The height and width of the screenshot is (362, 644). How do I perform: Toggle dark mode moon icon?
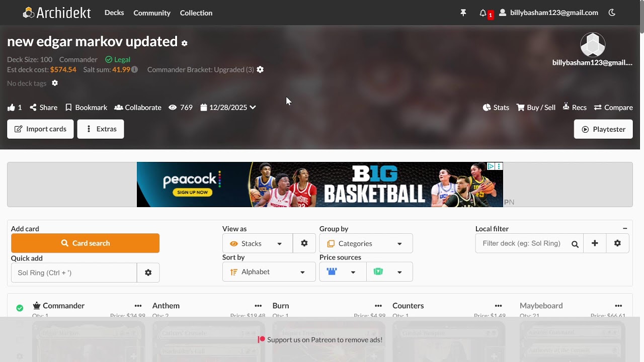coord(612,13)
